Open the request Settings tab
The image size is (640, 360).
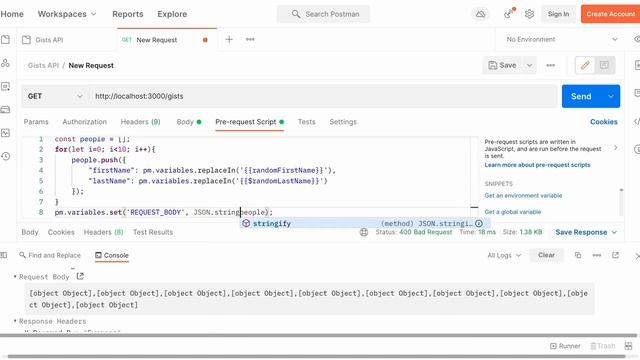pyautogui.click(x=343, y=122)
